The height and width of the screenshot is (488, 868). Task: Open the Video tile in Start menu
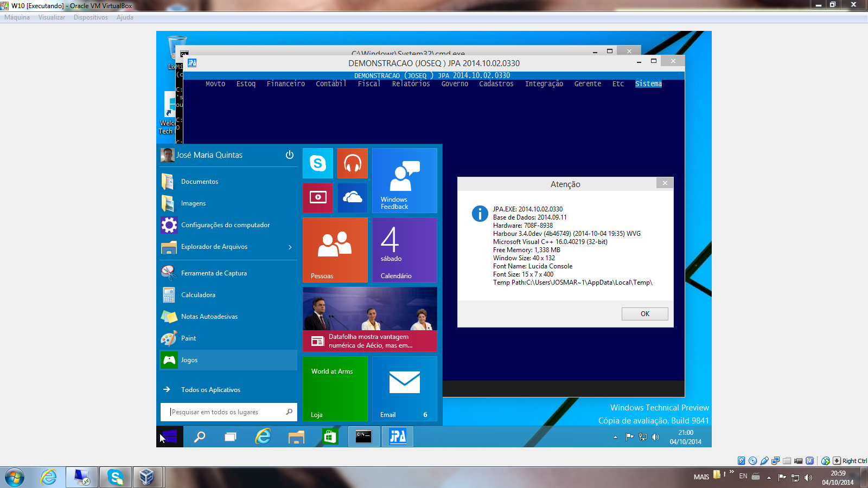(x=317, y=197)
